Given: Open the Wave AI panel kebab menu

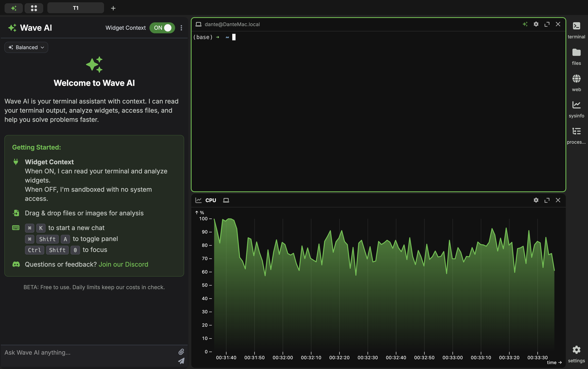Looking at the screenshot, I should 181,28.
